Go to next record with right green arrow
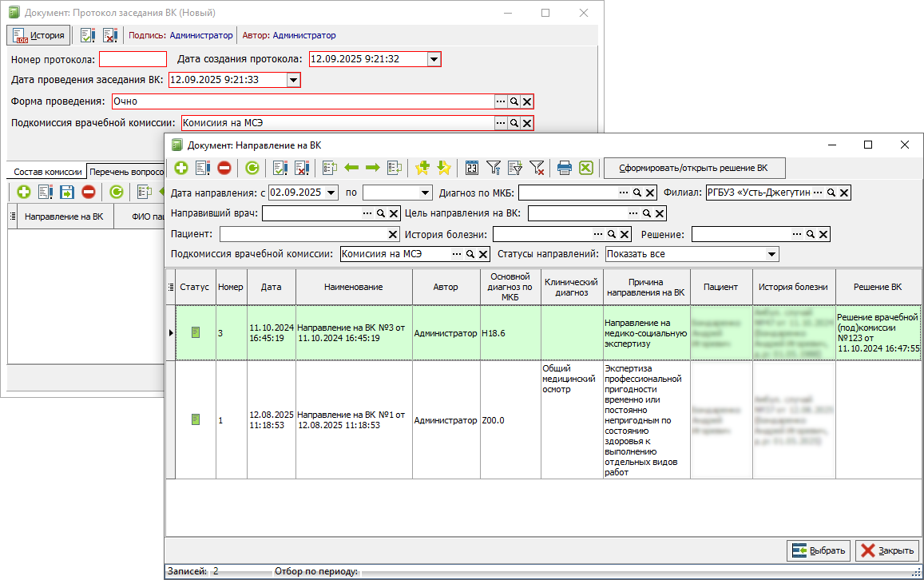This screenshot has height=580, width=924. pos(373,168)
